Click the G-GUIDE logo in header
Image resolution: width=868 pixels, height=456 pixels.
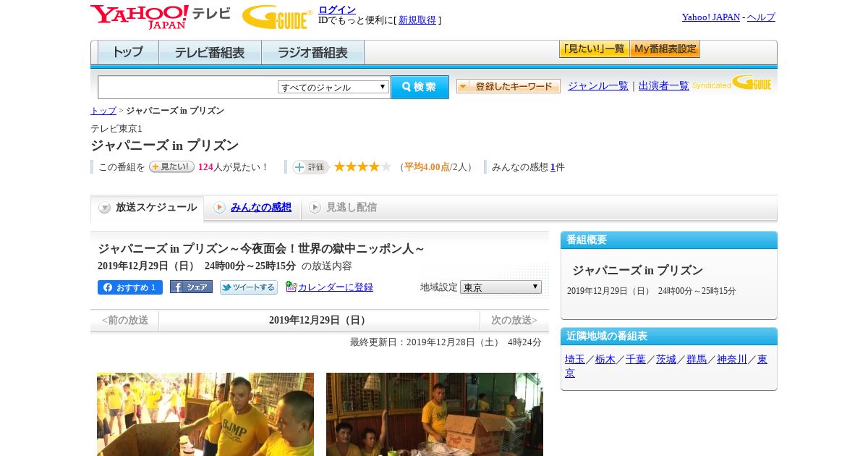tap(277, 17)
